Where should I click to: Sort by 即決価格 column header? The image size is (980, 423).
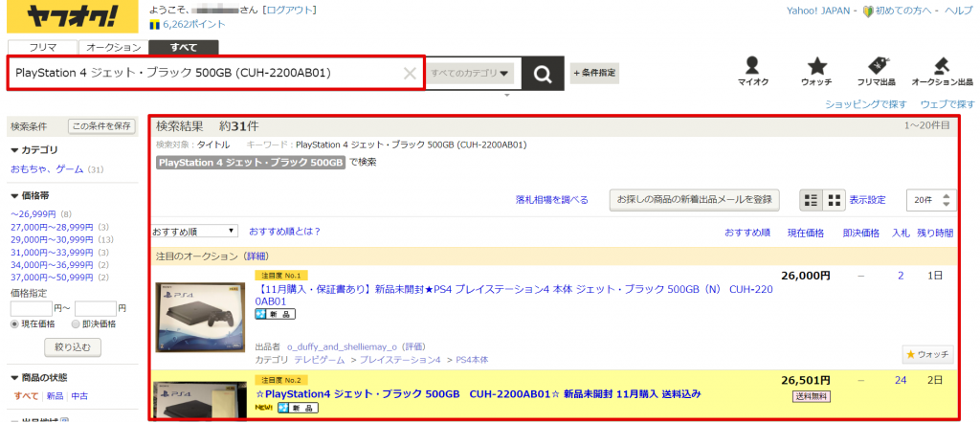point(860,234)
